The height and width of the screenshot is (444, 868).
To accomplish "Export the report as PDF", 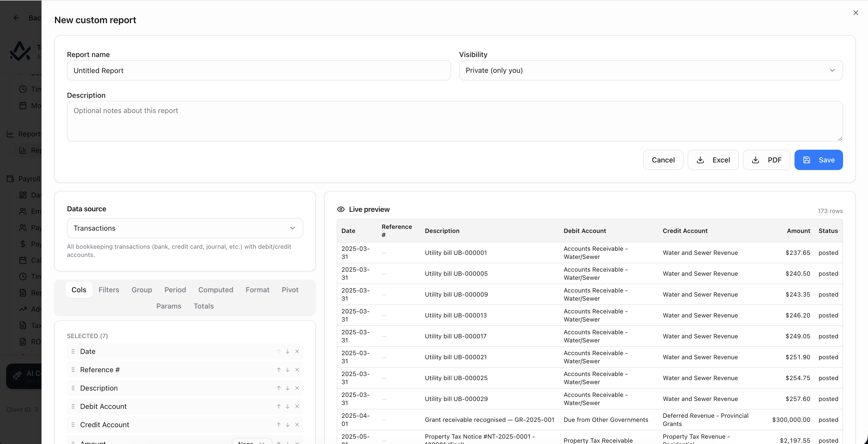I will pyautogui.click(x=766, y=160).
